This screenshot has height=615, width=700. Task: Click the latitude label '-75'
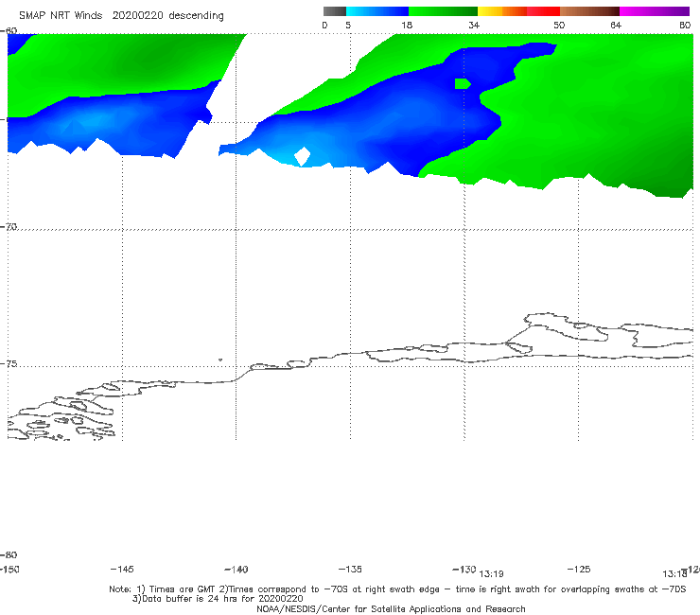click(9, 363)
